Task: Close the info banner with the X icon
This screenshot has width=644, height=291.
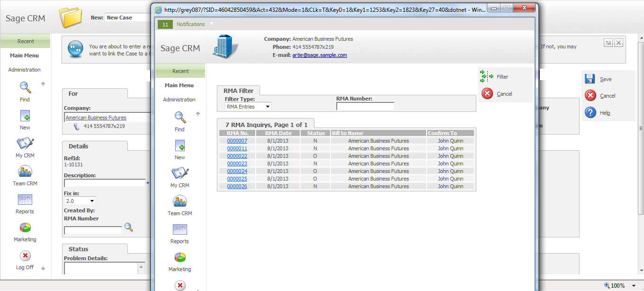Action: click(x=618, y=43)
